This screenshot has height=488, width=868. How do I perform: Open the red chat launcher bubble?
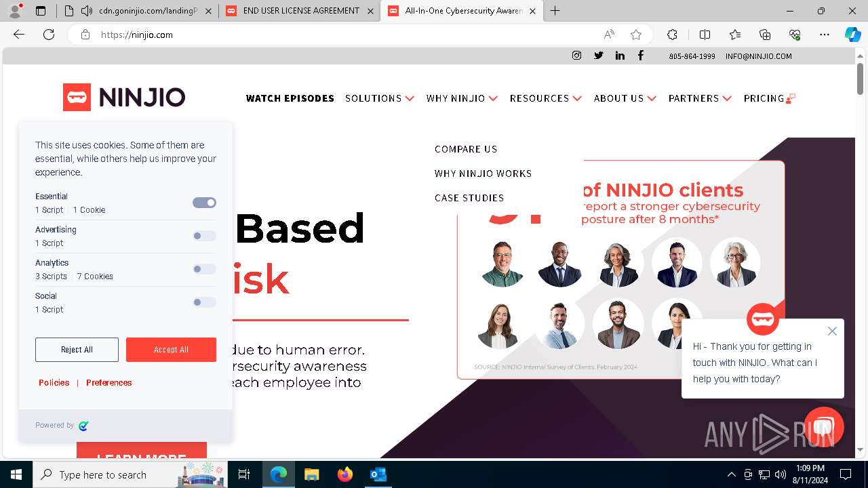point(823,427)
